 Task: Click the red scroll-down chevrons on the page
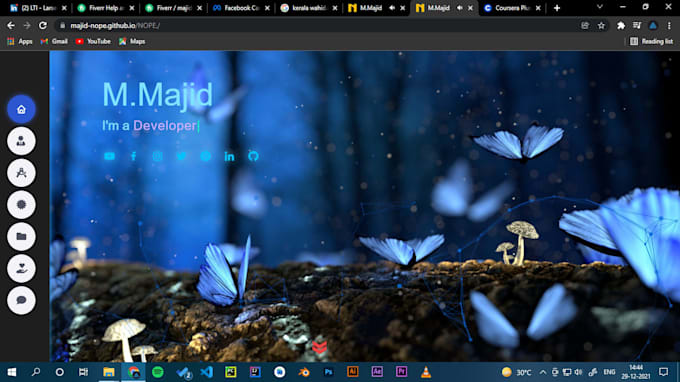[x=320, y=346]
